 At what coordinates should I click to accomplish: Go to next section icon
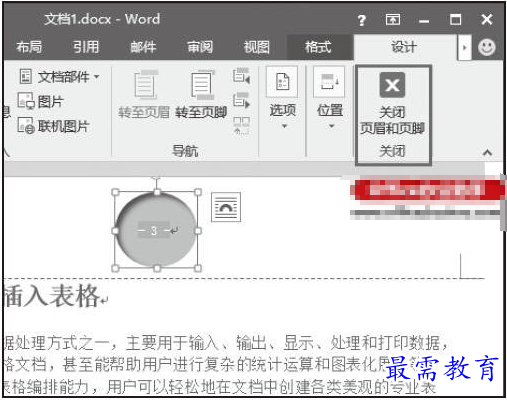click(x=241, y=101)
